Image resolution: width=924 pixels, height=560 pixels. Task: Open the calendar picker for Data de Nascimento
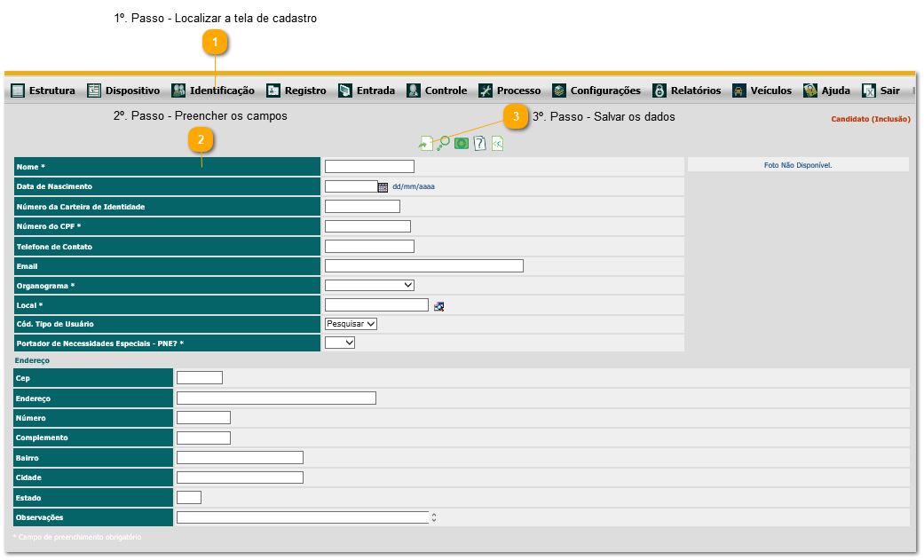click(383, 187)
